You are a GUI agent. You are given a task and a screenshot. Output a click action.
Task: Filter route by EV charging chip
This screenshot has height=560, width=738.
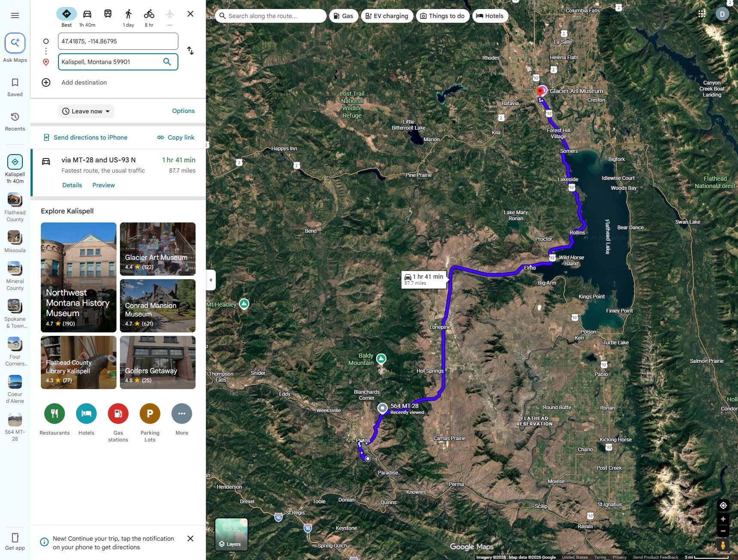387,16
